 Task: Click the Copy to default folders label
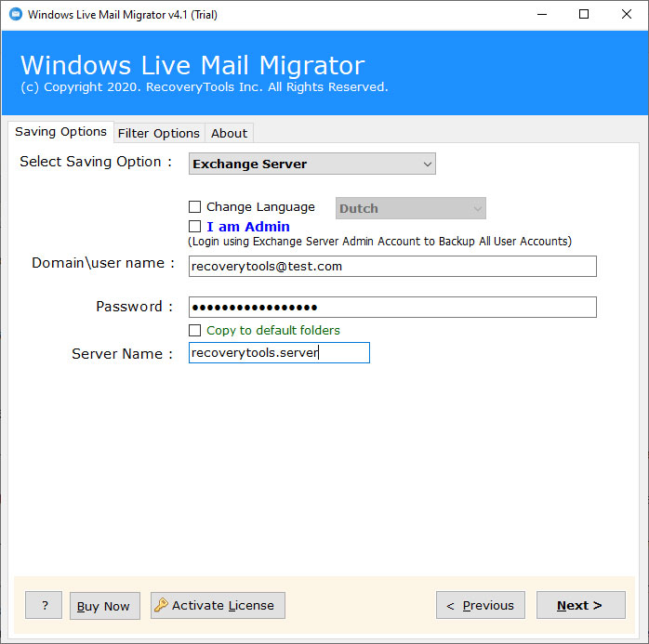273,330
